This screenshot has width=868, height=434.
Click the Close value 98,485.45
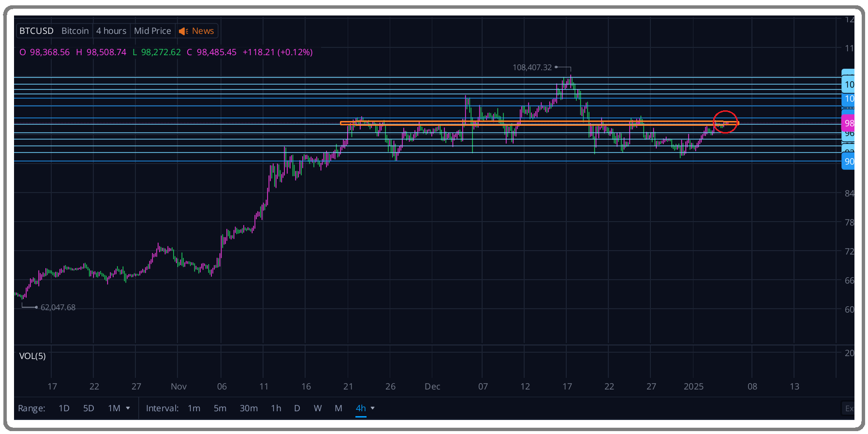[x=217, y=52]
